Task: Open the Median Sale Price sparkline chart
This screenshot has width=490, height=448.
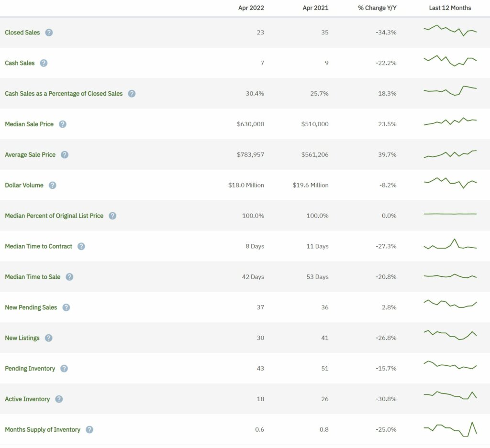Action: tap(450, 121)
